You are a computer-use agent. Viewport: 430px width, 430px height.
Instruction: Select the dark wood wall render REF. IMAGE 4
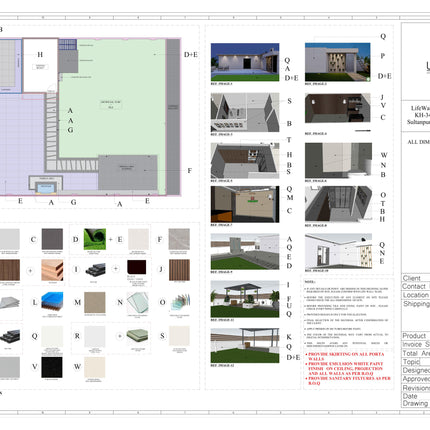tap(338, 108)
